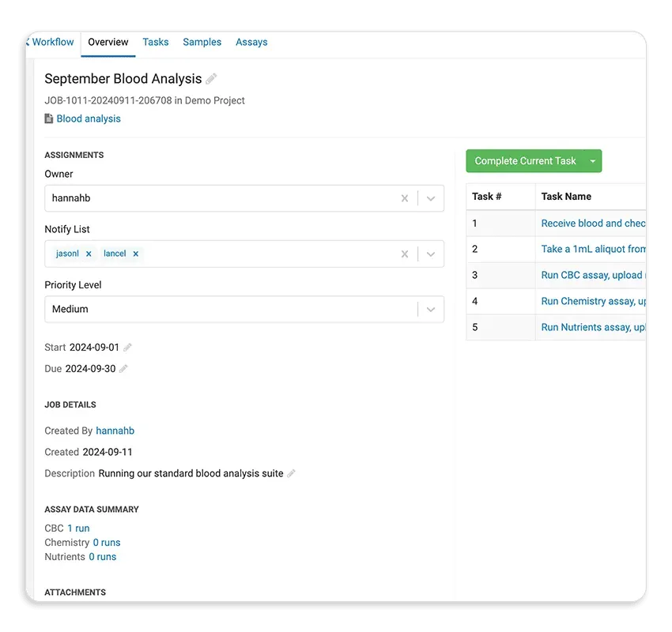Switch to the Tasks tab
The height and width of the screenshot is (632, 672).
[156, 42]
